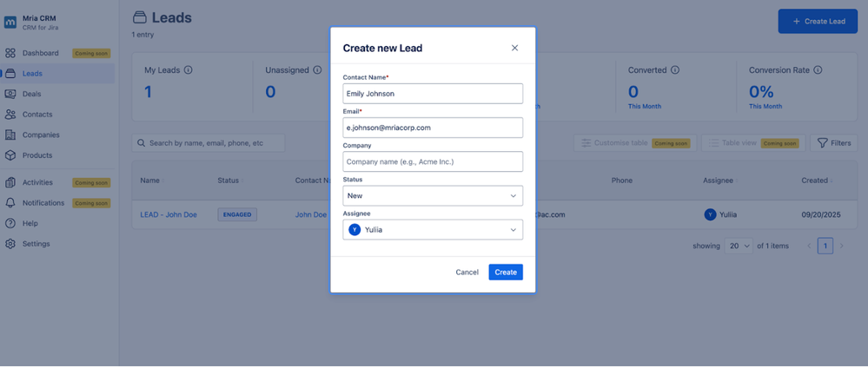This screenshot has width=868, height=368.
Task: Open the page size dropdown showing 20
Action: tap(739, 246)
